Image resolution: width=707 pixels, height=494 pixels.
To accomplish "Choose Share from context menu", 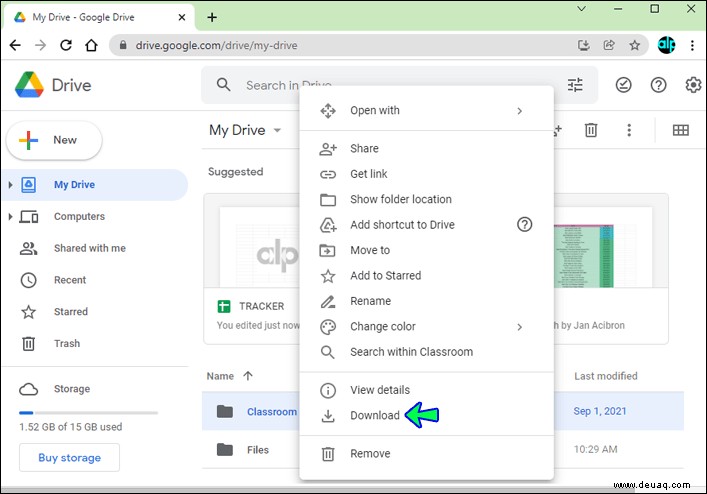I will tap(427, 148).
